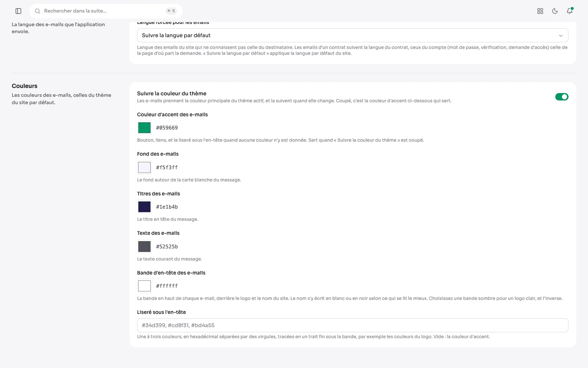
Task: Disable Suivre la couleur du thème switch
Action: click(562, 97)
